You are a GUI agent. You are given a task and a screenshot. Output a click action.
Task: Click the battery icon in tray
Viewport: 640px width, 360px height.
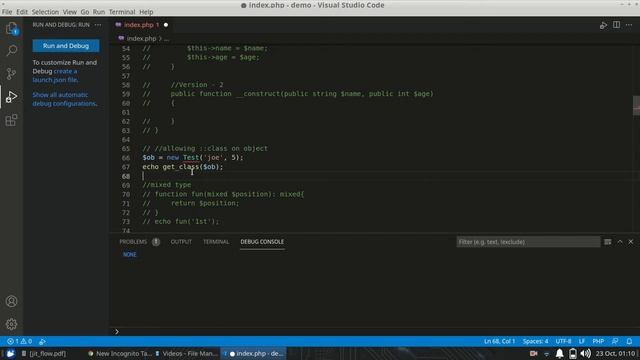point(573,354)
